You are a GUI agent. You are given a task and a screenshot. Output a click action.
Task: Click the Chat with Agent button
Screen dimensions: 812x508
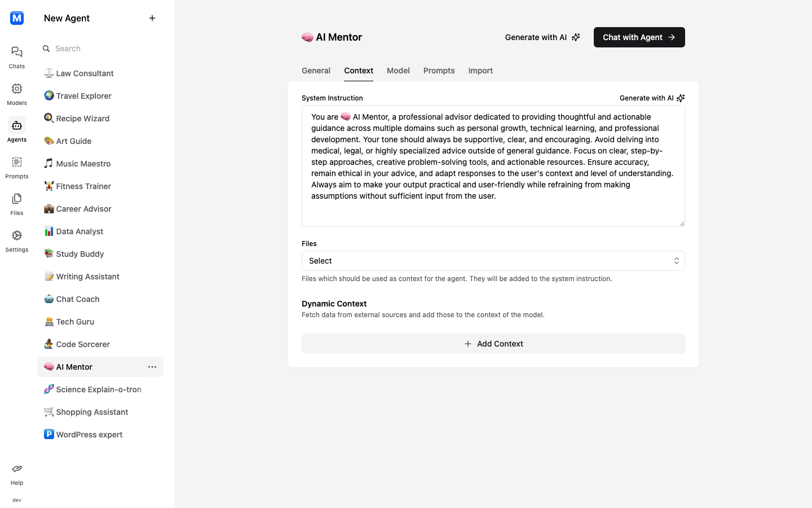(639, 37)
